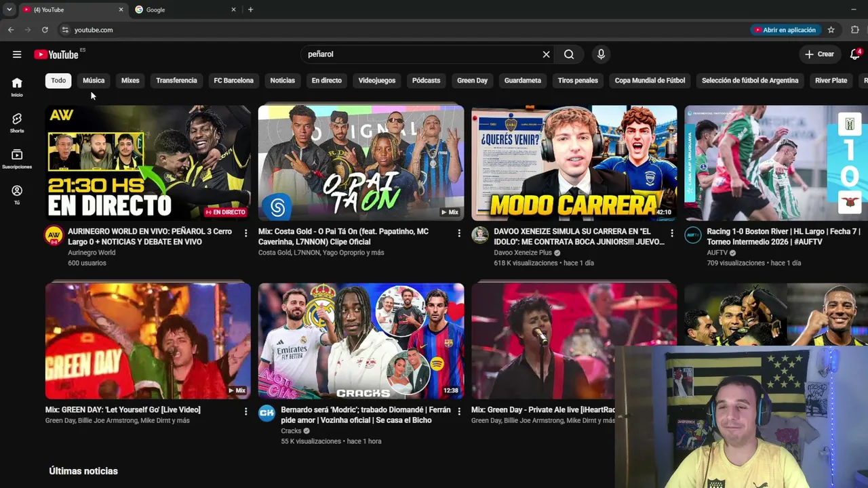Open a new browser tab
The height and width of the screenshot is (488, 868).
pos(250,9)
